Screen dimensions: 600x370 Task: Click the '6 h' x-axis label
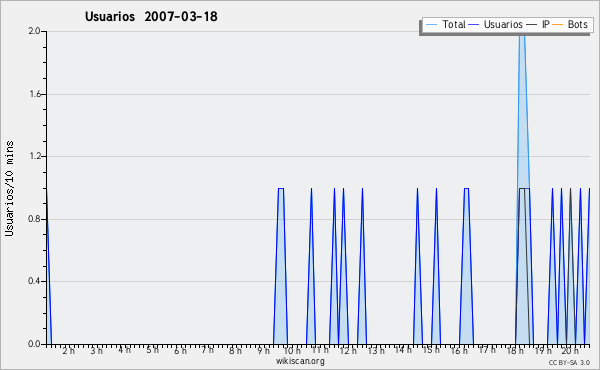tap(180, 350)
